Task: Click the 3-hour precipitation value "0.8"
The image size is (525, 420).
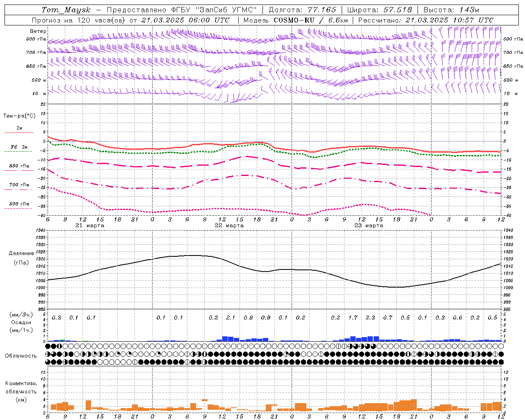Action: (248, 318)
